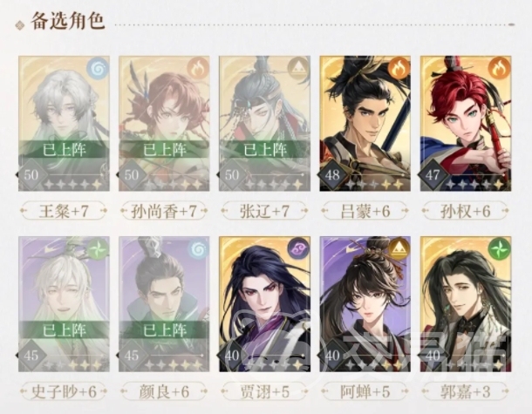Click the purple cloud element icon on 贾诩's card
532x414 pixels.
click(298, 249)
